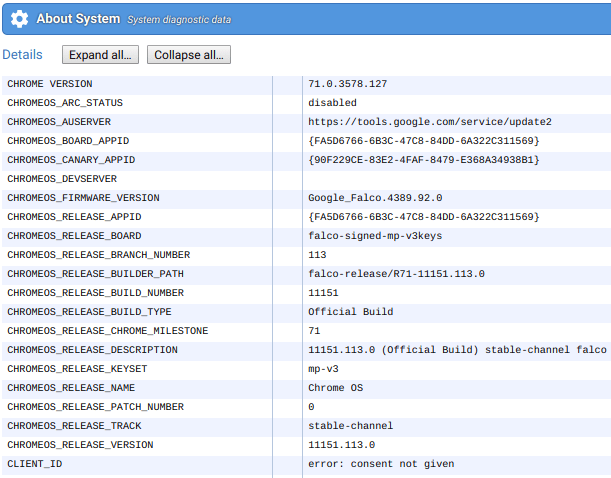611x478 pixels.
Task: Click the CLIENT_ID consent error value
Action: 381,464
